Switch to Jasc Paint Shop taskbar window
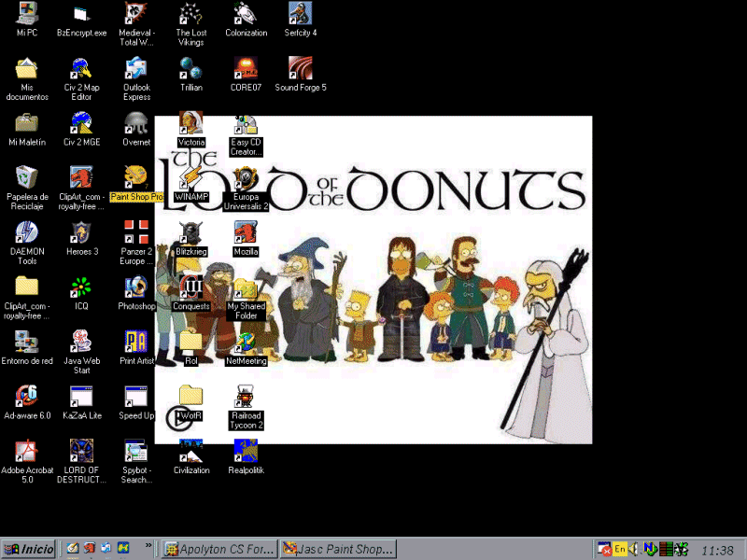The width and height of the screenshot is (747, 560). tap(338, 549)
